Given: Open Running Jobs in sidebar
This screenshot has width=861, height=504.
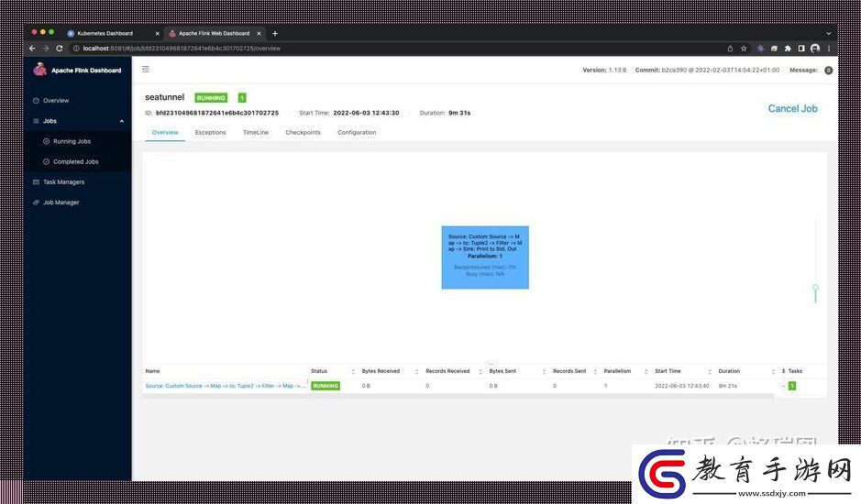Looking at the screenshot, I should click(x=72, y=141).
